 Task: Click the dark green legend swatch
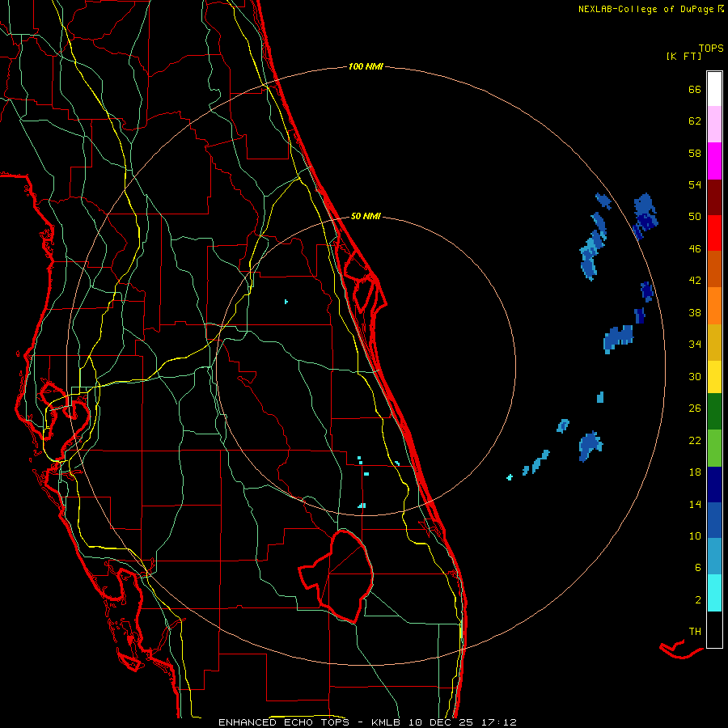point(714,412)
